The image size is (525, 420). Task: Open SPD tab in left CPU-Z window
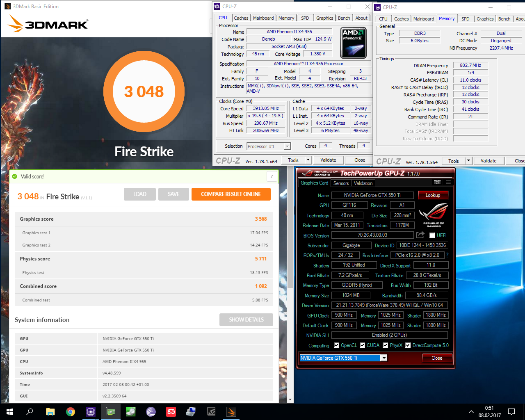click(x=305, y=18)
